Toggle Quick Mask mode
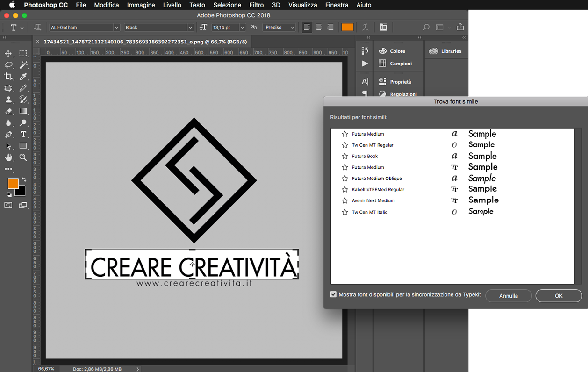The width and height of the screenshot is (588, 372). pos(8,205)
